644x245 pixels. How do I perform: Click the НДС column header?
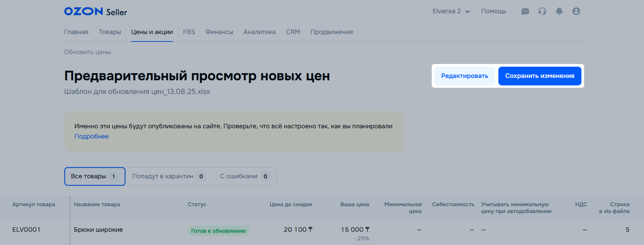tap(581, 205)
